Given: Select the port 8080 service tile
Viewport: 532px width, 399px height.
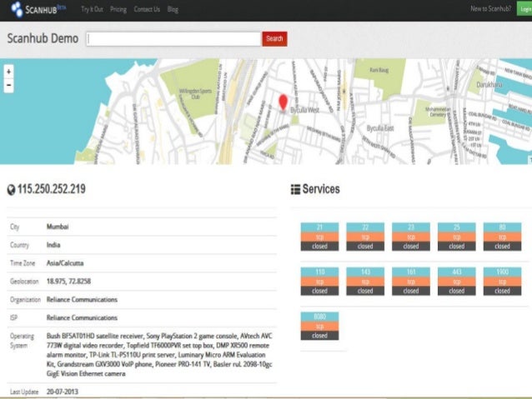Looking at the screenshot, I should tap(319, 326).
